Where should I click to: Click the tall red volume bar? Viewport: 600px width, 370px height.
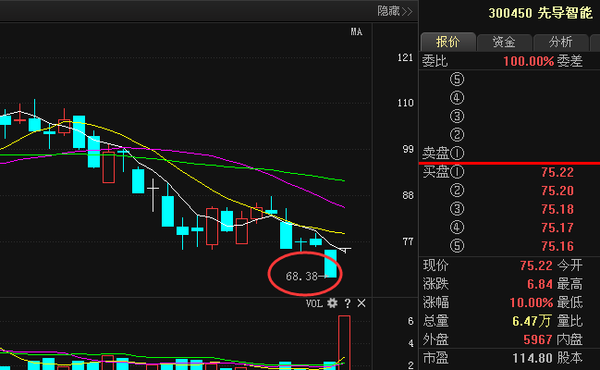point(344,342)
